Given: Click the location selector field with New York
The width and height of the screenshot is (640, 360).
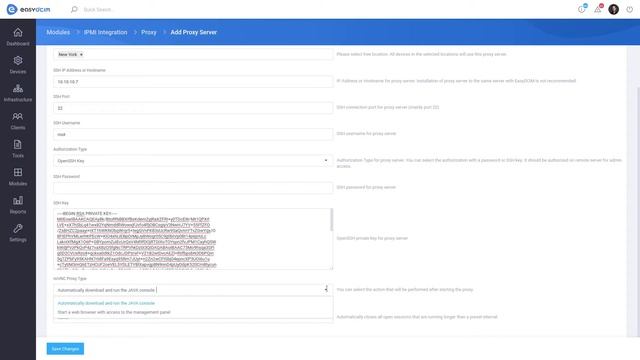Looking at the screenshot, I should (x=193, y=54).
